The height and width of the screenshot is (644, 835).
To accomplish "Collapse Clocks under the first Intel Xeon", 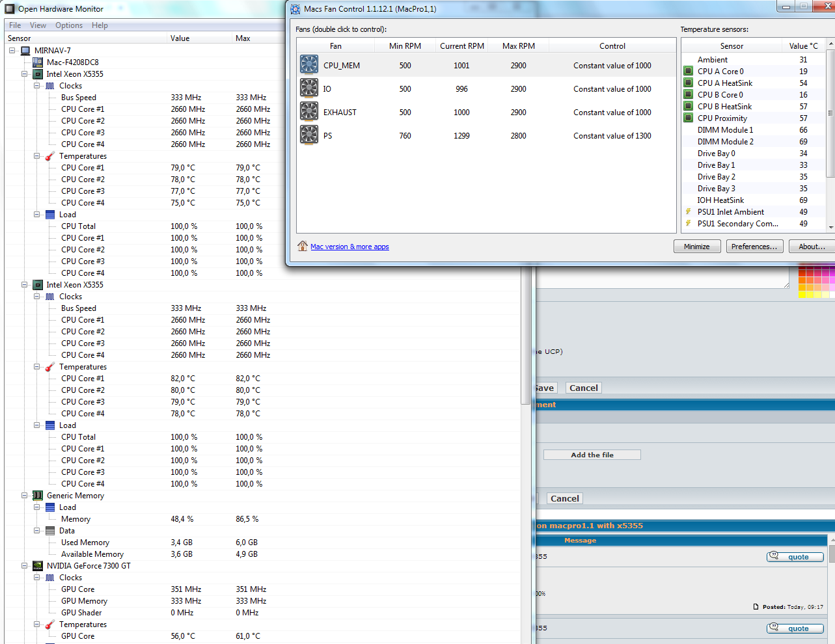I will (x=37, y=86).
